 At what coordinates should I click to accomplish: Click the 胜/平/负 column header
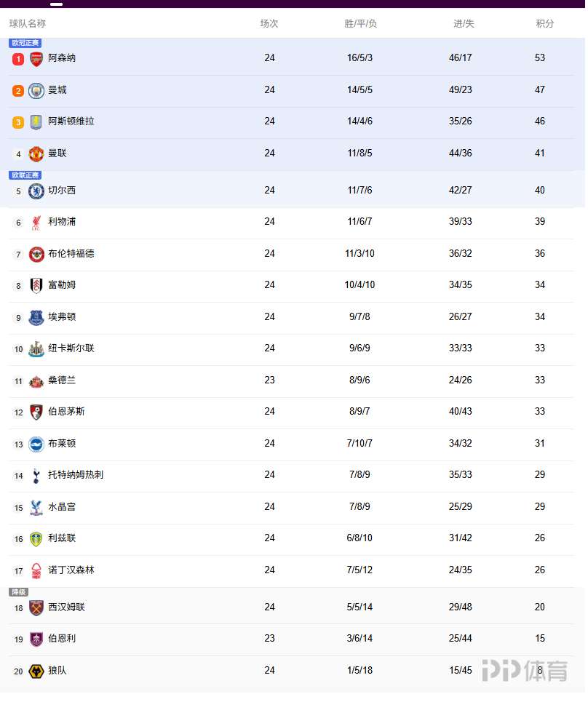(360, 23)
